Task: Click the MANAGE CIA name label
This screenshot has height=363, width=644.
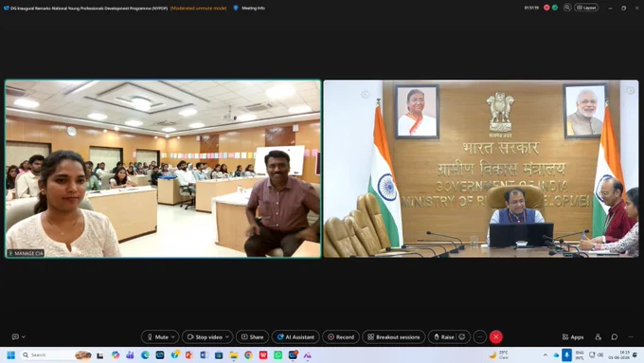Action: click(26, 253)
